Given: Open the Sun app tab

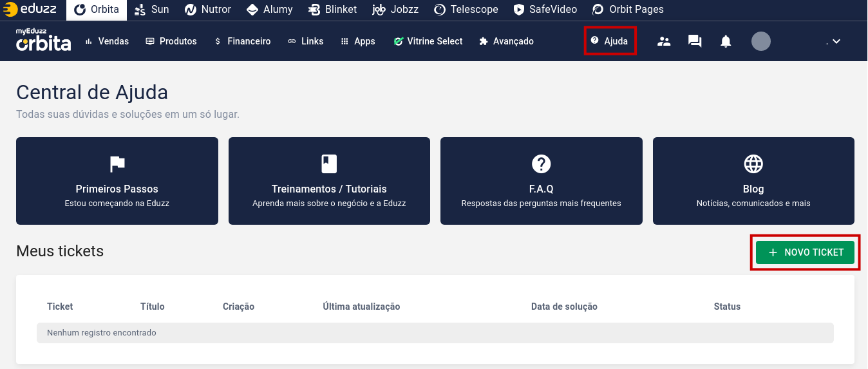Looking at the screenshot, I should tap(151, 10).
